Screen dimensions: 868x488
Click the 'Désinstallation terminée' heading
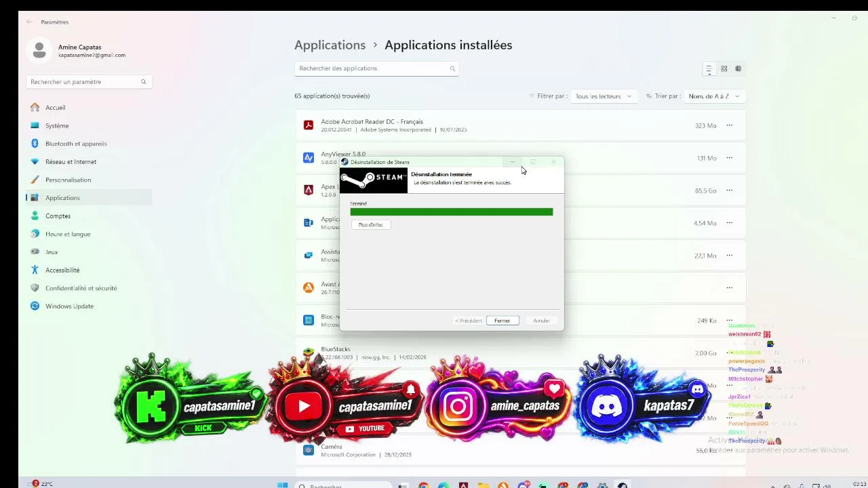[x=441, y=175]
